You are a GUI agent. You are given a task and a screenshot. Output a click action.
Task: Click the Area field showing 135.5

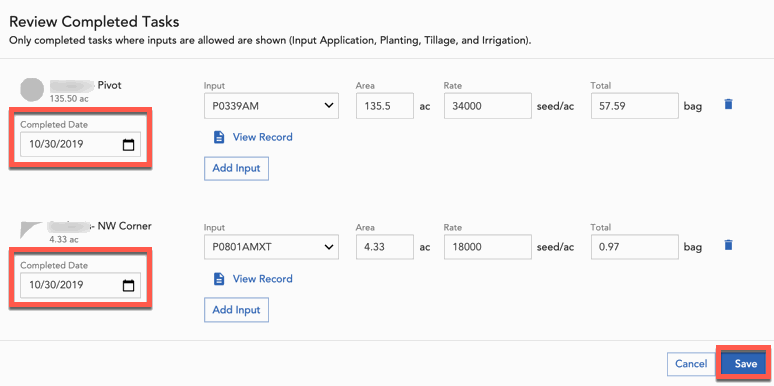tap(385, 106)
